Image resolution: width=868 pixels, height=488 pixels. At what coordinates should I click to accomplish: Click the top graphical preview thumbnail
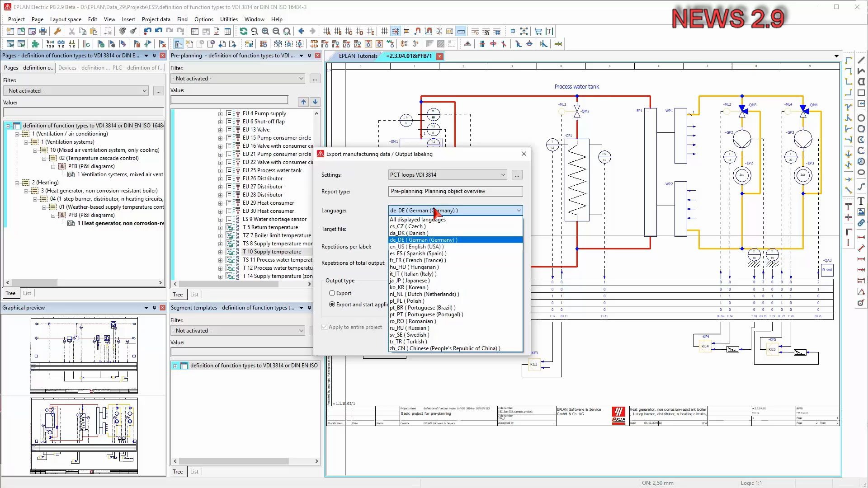pos(84,355)
